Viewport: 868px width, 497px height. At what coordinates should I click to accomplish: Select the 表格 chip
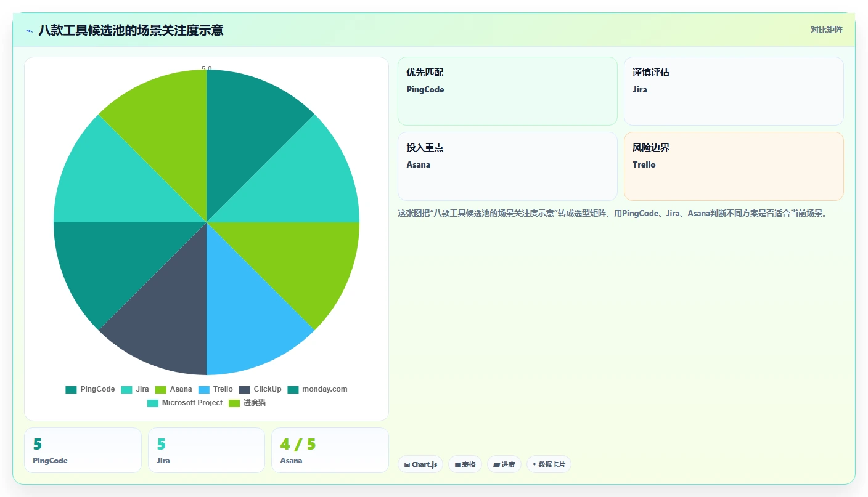465,464
